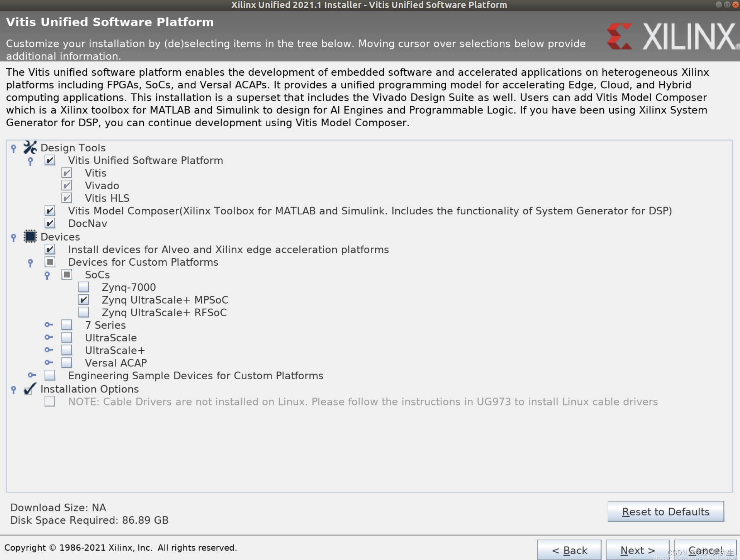Click the Design Tools wrench icon
The width and height of the screenshot is (740, 560).
pyautogui.click(x=30, y=147)
